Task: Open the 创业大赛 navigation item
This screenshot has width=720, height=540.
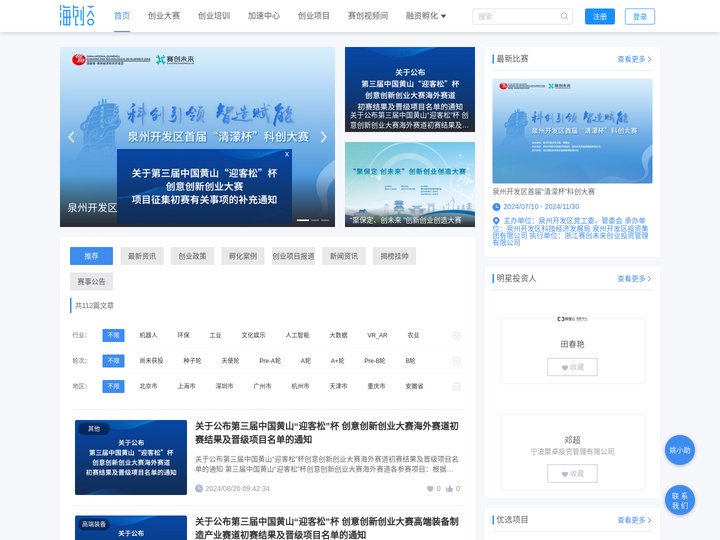Action: tap(164, 16)
